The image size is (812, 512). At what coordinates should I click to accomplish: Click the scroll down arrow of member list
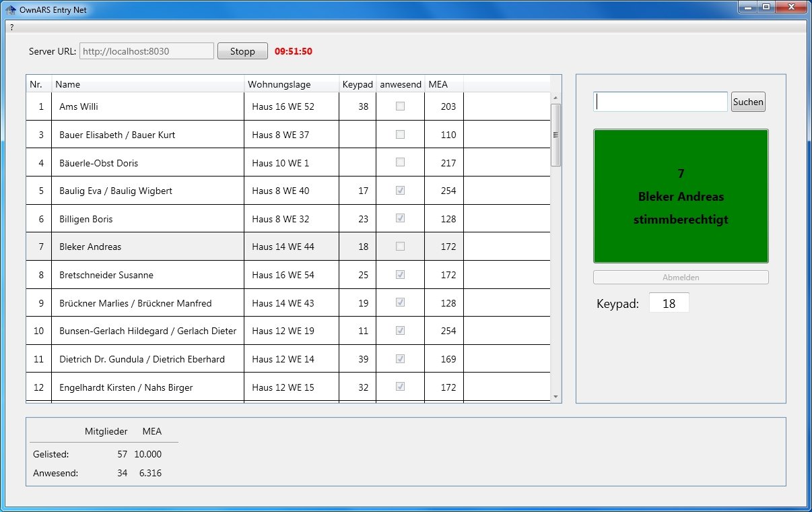(555, 397)
